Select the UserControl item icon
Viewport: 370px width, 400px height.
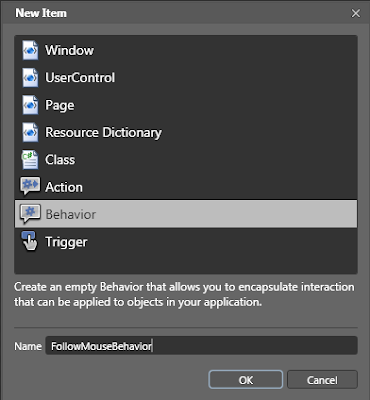point(30,78)
